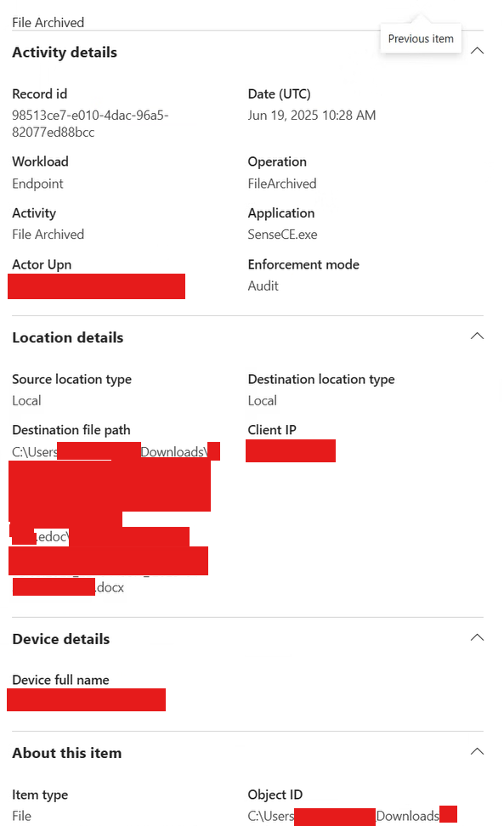Click the Operation value FileArchived

click(281, 183)
